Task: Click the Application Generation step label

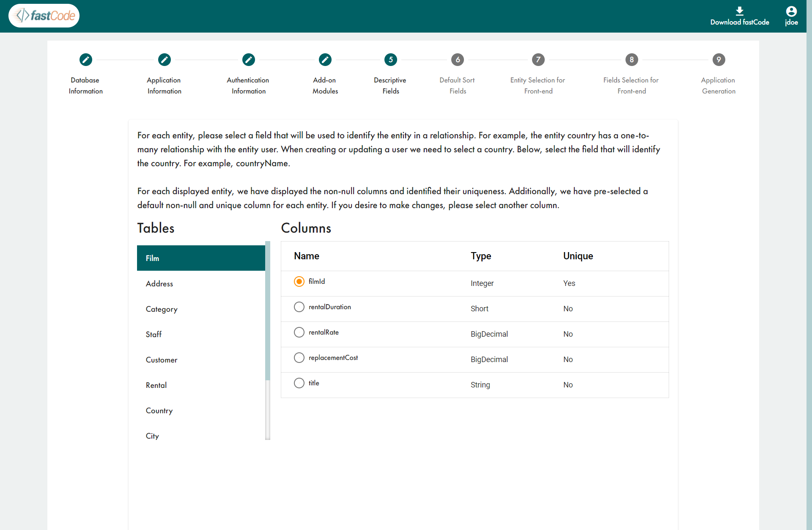Action: coord(719,85)
